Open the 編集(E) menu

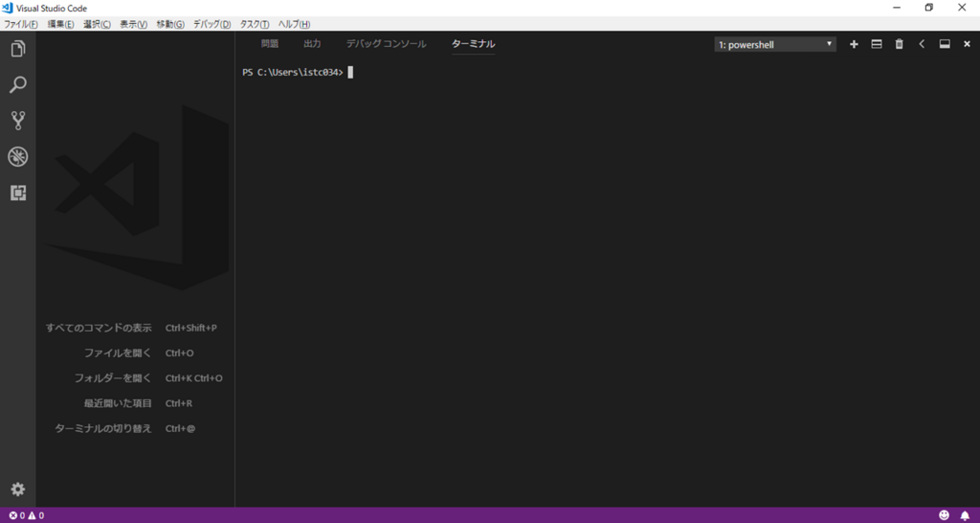click(x=60, y=24)
